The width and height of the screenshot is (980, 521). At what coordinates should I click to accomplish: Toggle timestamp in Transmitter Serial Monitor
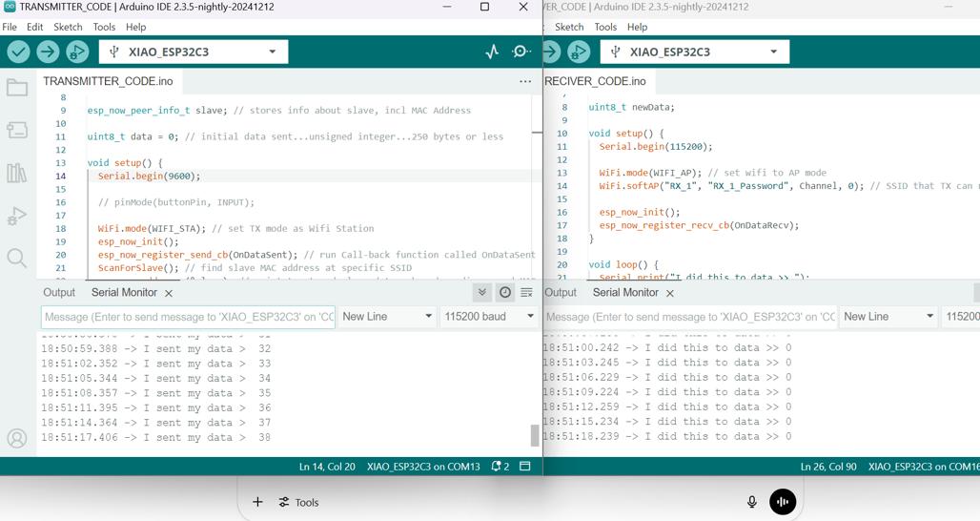click(505, 292)
